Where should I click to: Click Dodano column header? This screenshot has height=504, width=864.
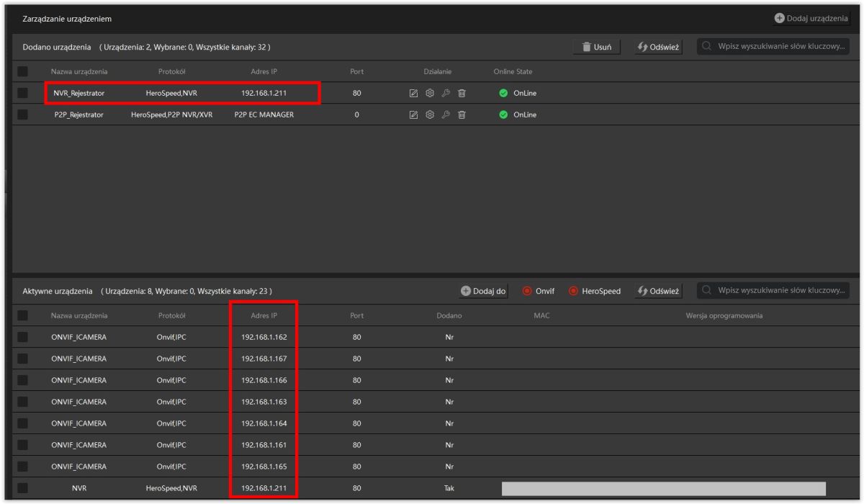point(449,315)
